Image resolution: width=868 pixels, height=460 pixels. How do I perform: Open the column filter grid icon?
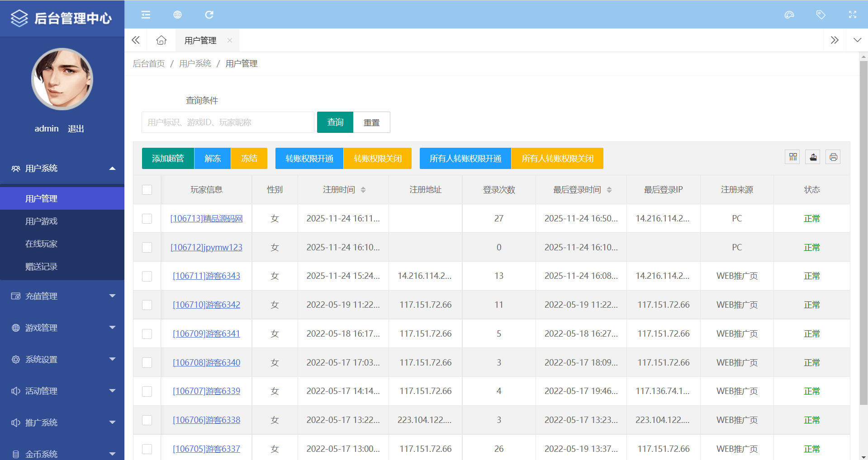[792, 157]
